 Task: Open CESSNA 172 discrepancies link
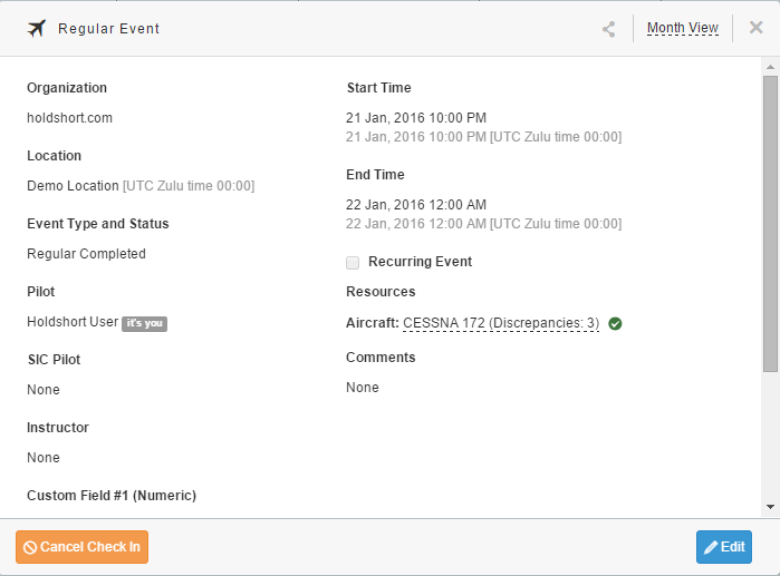point(501,323)
